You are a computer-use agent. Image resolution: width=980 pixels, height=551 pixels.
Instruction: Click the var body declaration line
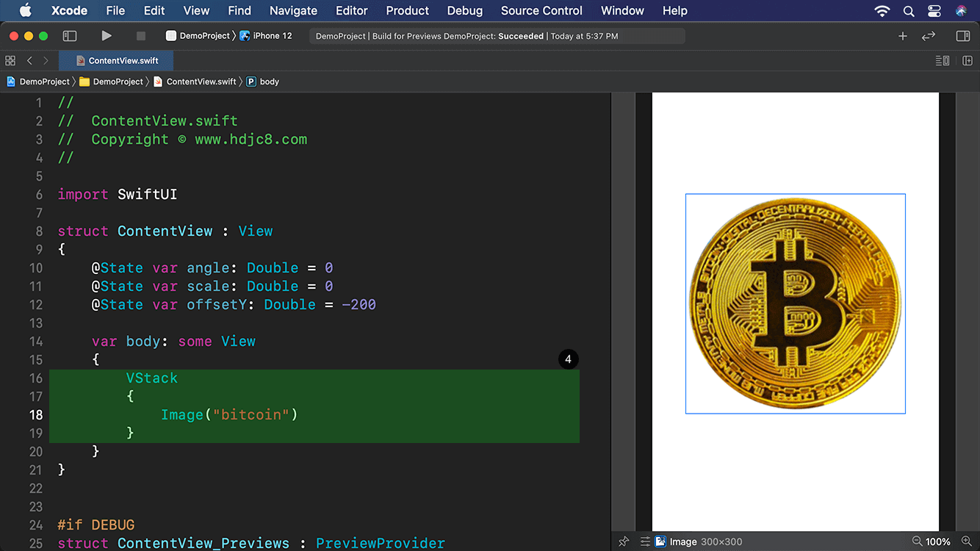[x=173, y=341]
